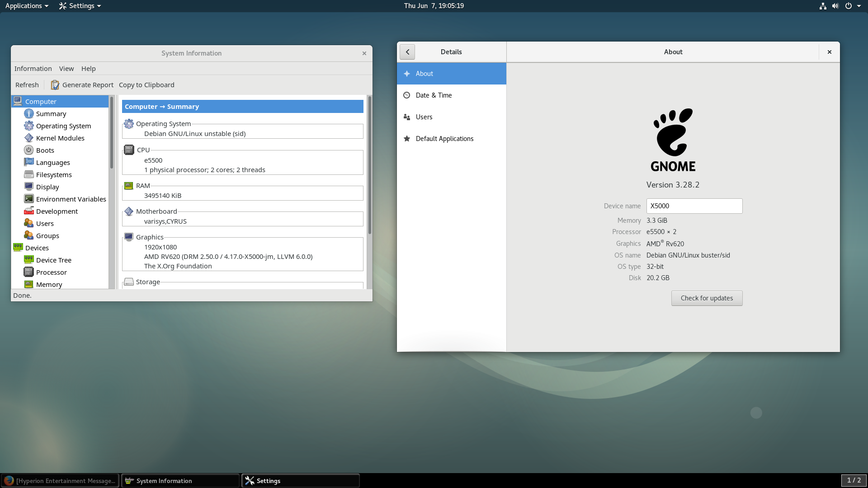Viewport: 868px width, 488px height.
Task: Open Environment Variables terminal icon entry
Action: [x=29, y=199]
